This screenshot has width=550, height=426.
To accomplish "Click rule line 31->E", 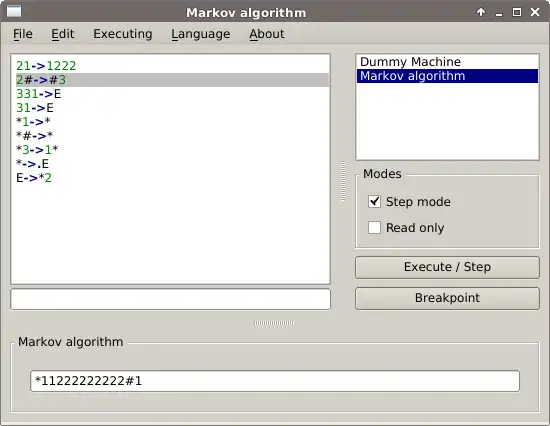I will pyautogui.click(x=35, y=108).
